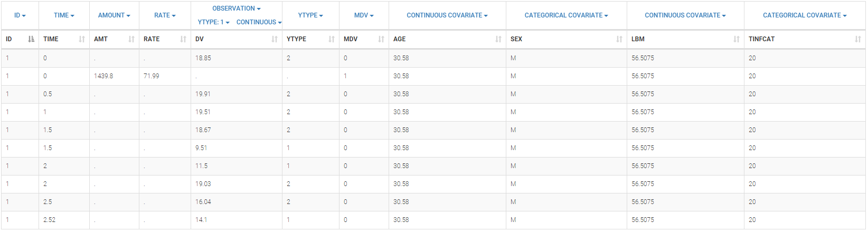
Task: Open the ID column type dropdown
Action: (x=20, y=15)
